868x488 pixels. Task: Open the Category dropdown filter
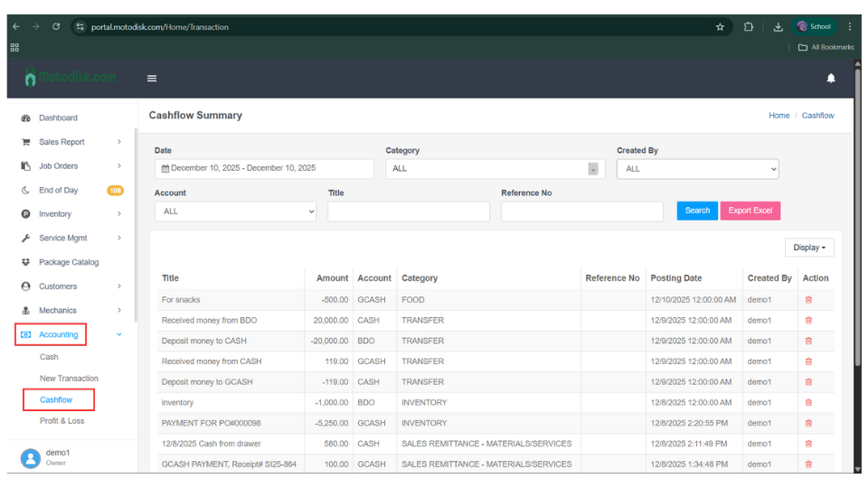(495, 169)
